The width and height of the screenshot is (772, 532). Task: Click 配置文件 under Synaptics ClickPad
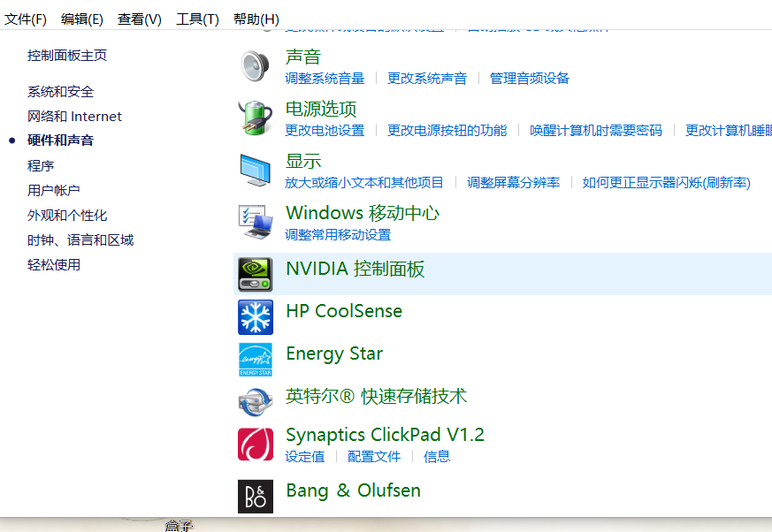click(374, 457)
